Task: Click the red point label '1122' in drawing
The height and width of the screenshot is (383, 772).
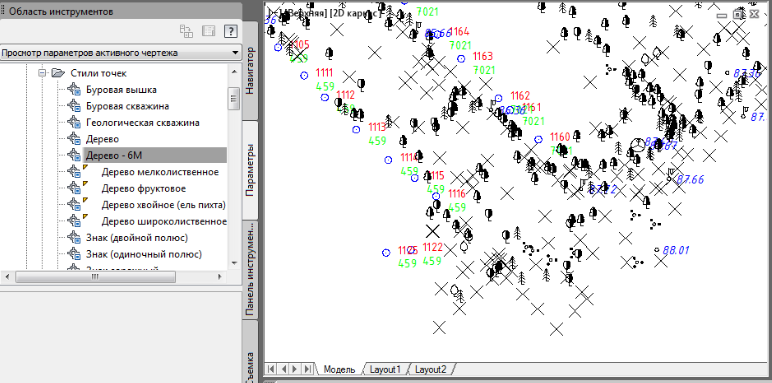Action: click(433, 247)
